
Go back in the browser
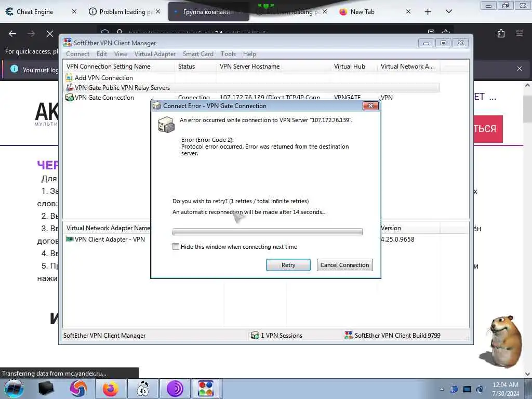(12, 34)
